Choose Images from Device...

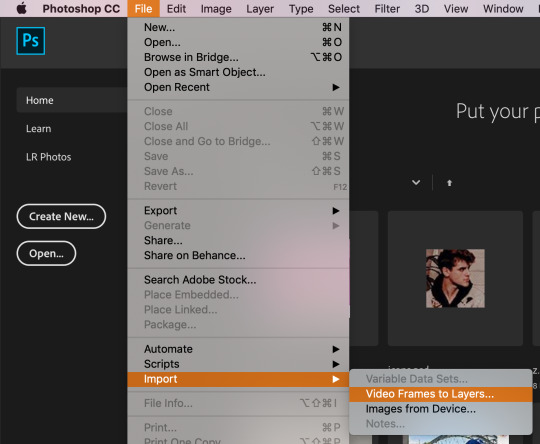click(441, 409)
